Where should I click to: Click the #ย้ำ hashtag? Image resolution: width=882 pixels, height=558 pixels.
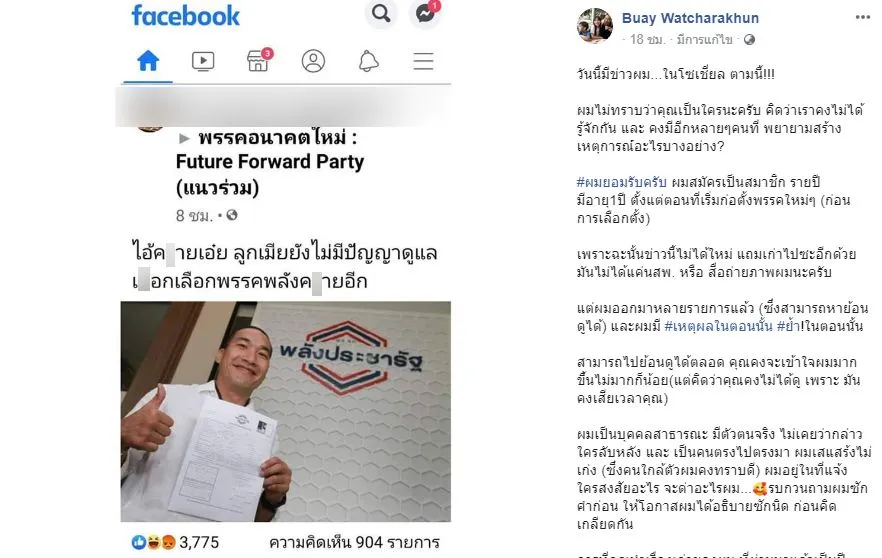coord(788,326)
